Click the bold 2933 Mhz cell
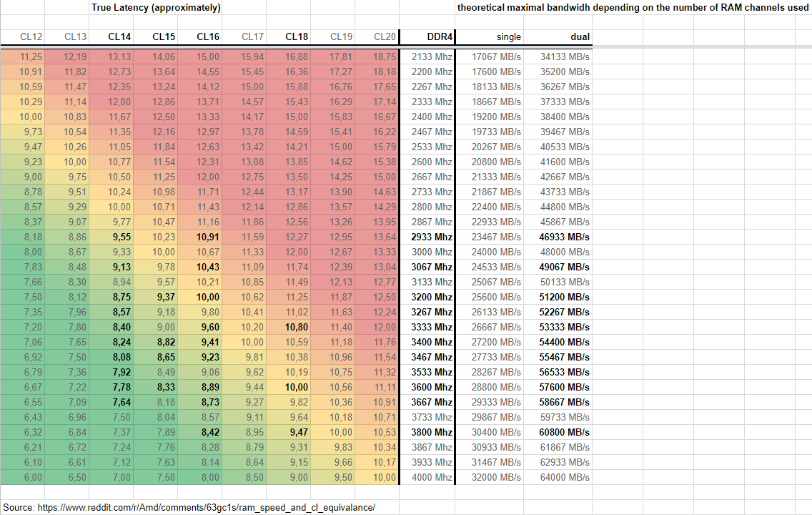The height and width of the screenshot is (515, 812). tap(427, 237)
